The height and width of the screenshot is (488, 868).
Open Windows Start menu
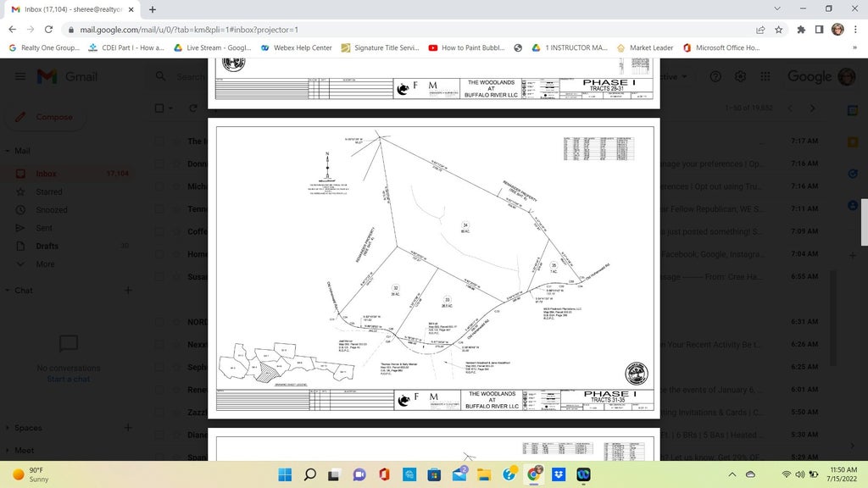click(x=285, y=474)
